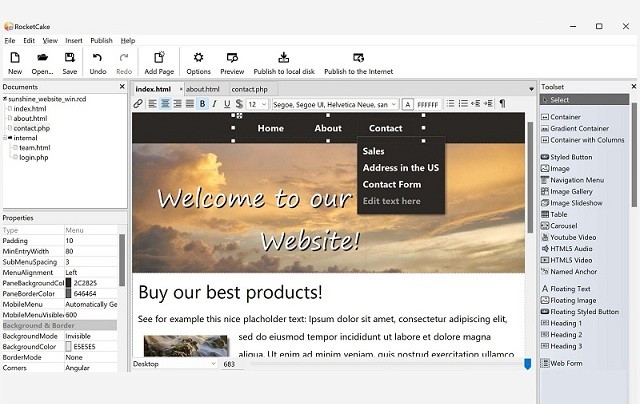This screenshot has width=640, height=404.
Task: Select the Carousel tool in Toolset
Action: pyautogui.click(x=565, y=226)
